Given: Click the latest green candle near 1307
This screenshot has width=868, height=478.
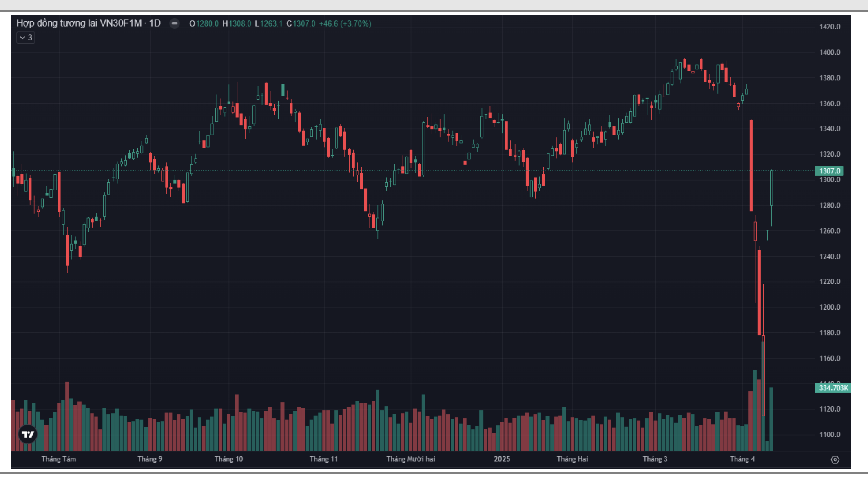Looking at the screenshot, I should coord(771,188).
